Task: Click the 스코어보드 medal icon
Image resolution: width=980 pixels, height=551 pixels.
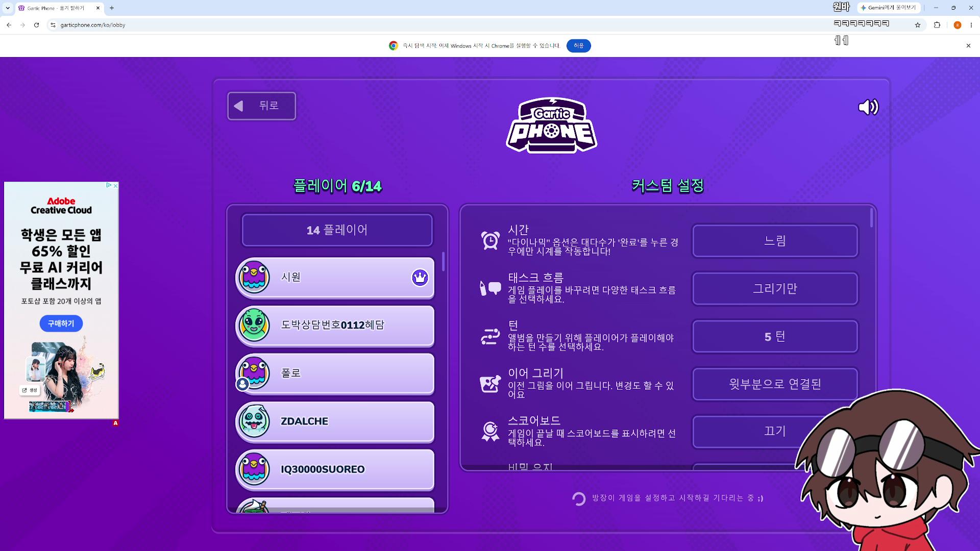Action: pos(490,431)
